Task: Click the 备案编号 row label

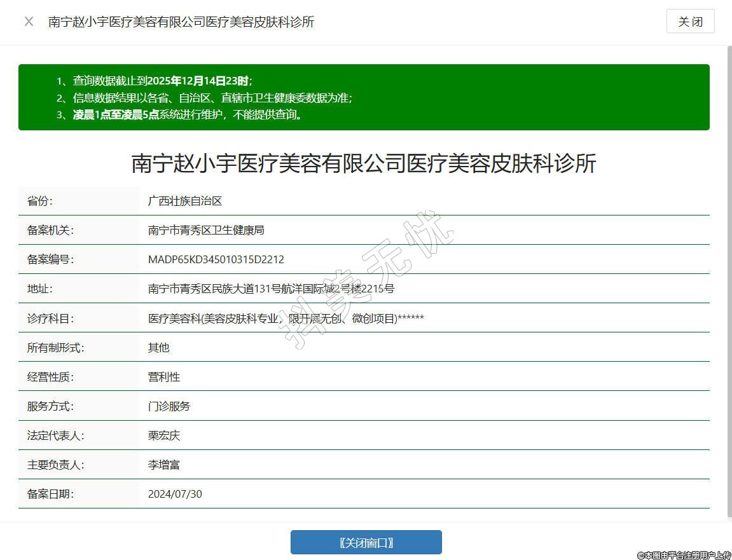Action: pos(50,259)
